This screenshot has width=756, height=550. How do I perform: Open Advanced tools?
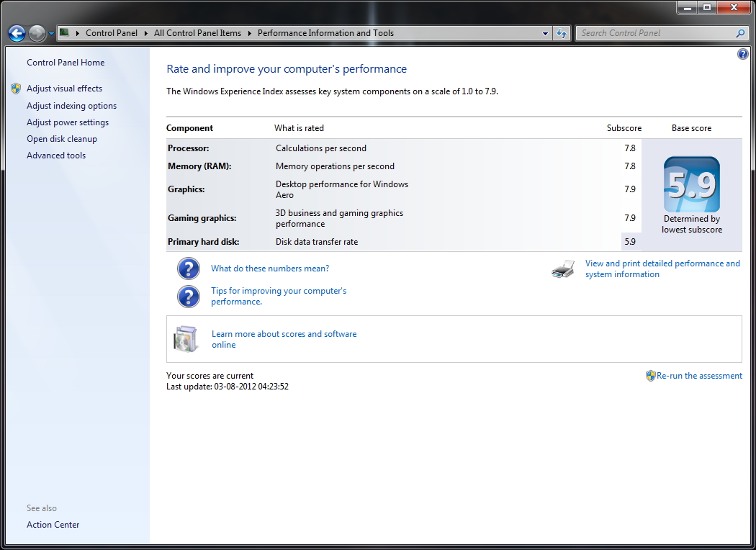(x=56, y=155)
